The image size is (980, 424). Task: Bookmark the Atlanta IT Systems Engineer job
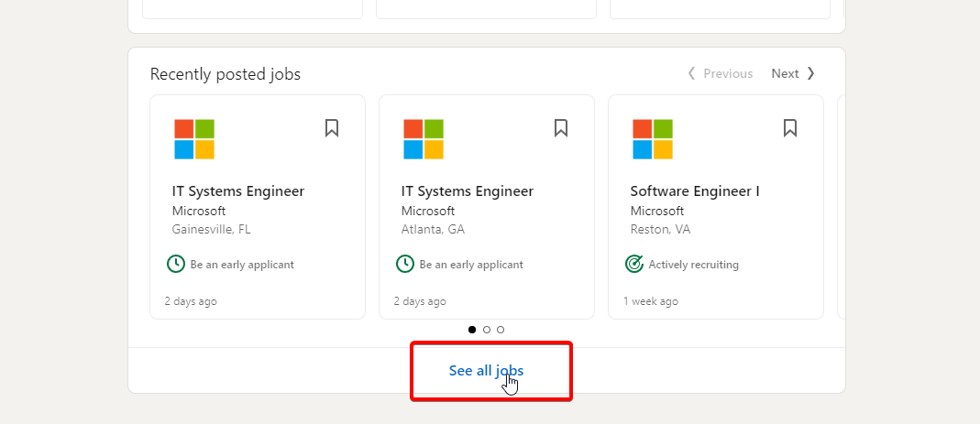561,128
